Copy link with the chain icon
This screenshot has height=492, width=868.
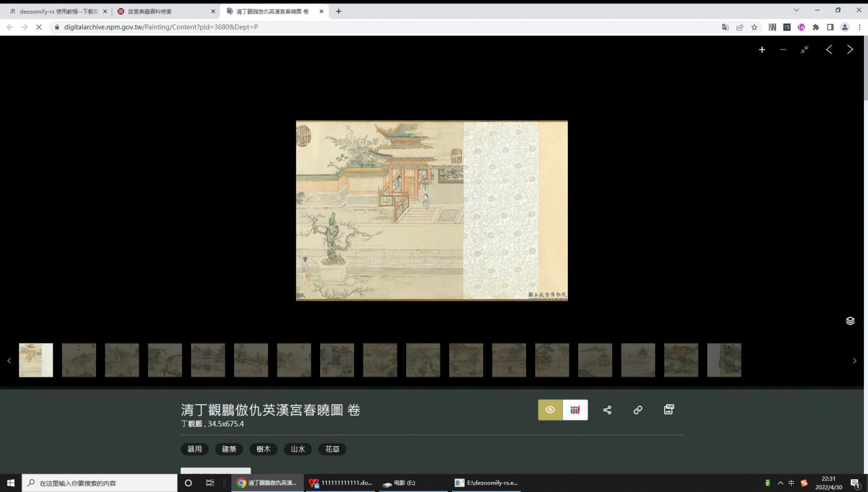pyautogui.click(x=638, y=410)
